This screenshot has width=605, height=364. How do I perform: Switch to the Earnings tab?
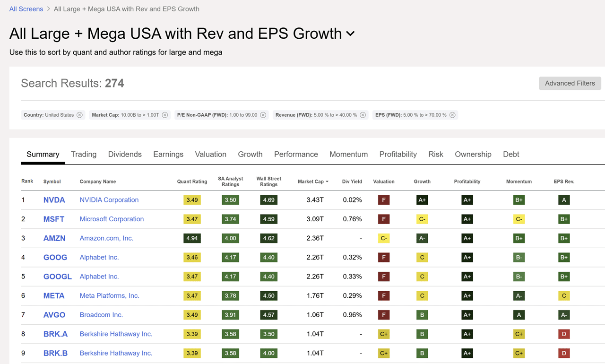point(168,154)
